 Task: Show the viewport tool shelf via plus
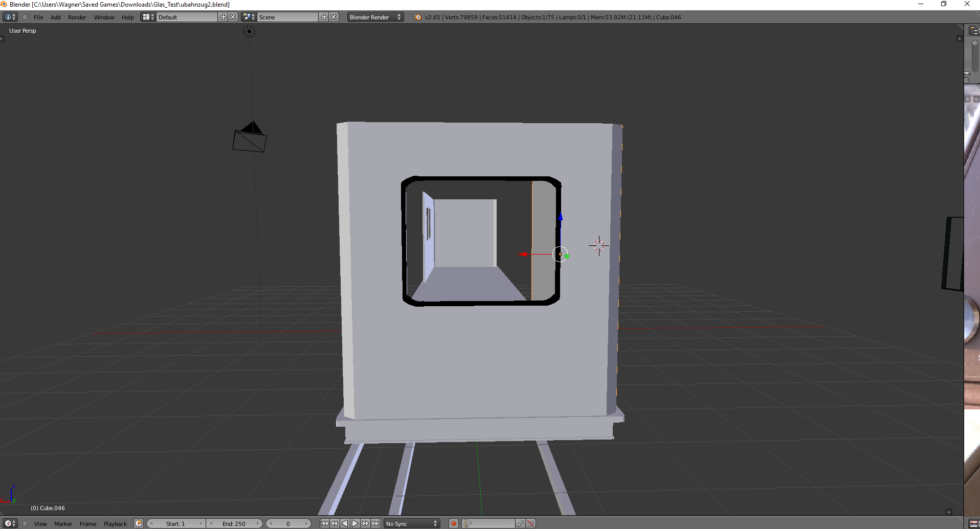pos(2,39)
